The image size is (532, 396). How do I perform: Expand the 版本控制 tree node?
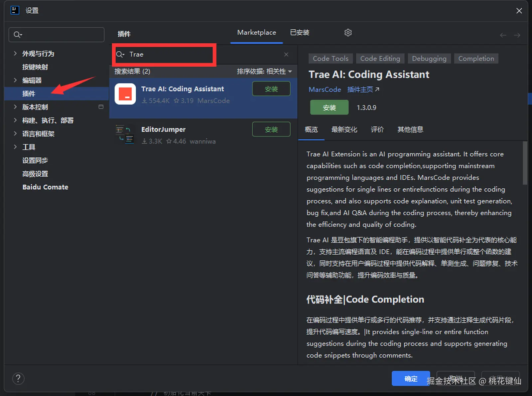[15, 106]
